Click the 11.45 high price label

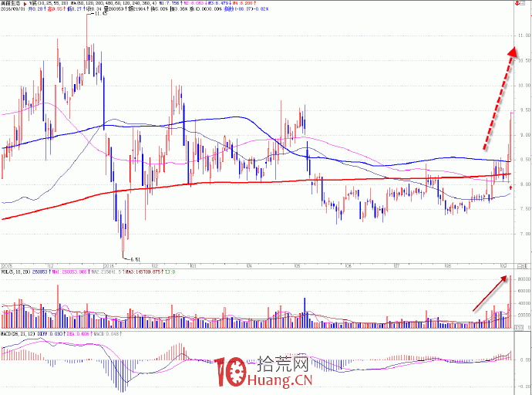tap(101, 14)
